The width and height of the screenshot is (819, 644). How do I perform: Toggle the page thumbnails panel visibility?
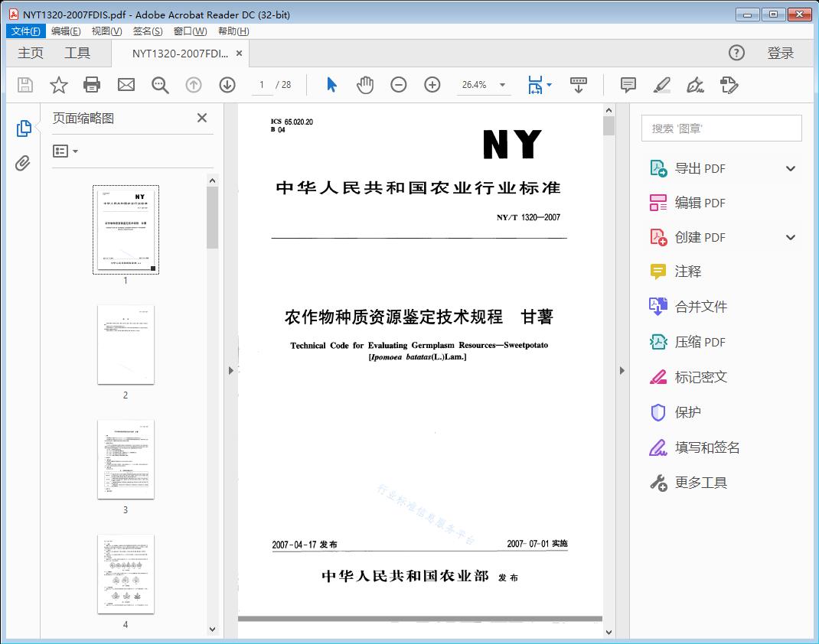tap(23, 128)
